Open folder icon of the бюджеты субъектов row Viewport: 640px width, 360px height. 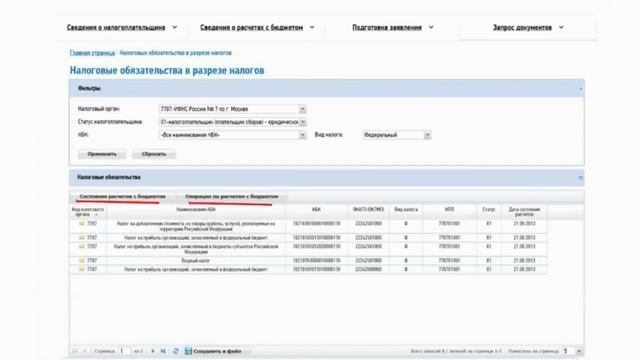pyautogui.click(x=82, y=247)
